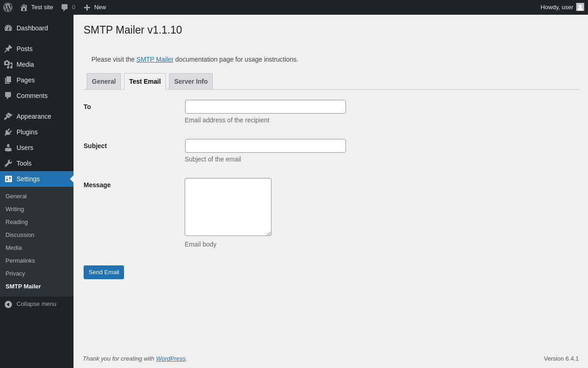Viewport: 588px width, 368px height.
Task: Click the 'Email address of the recipient' hint
Action: point(227,120)
